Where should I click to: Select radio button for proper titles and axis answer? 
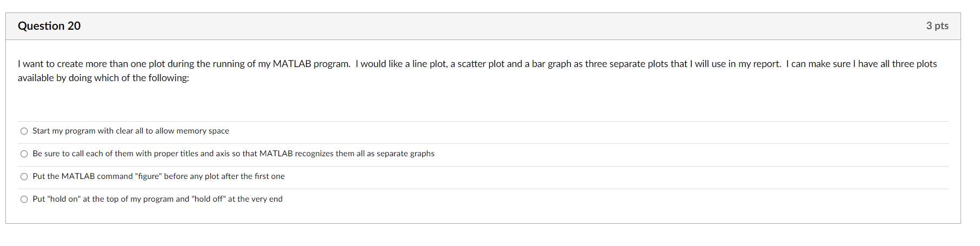coord(24,154)
